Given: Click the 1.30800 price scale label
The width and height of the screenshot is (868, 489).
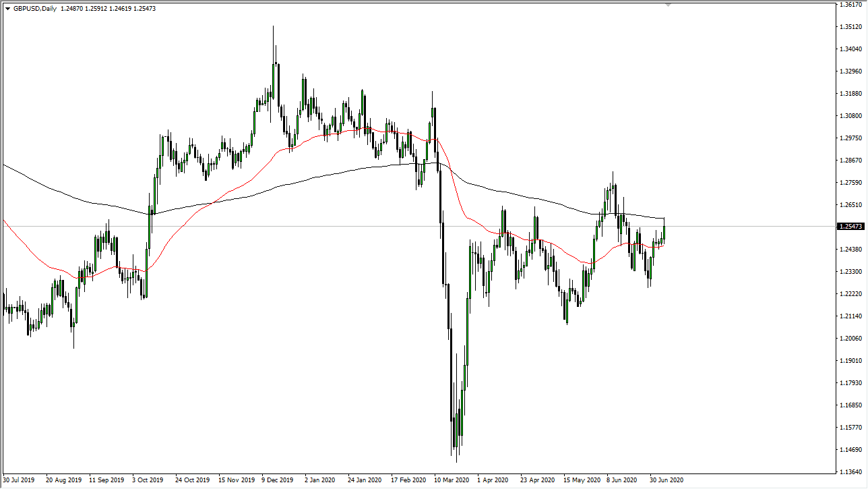Looking at the screenshot, I should 851,116.
